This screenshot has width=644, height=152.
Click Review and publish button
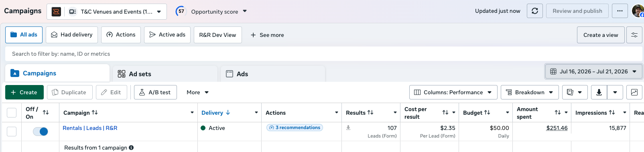(x=577, y=11)
